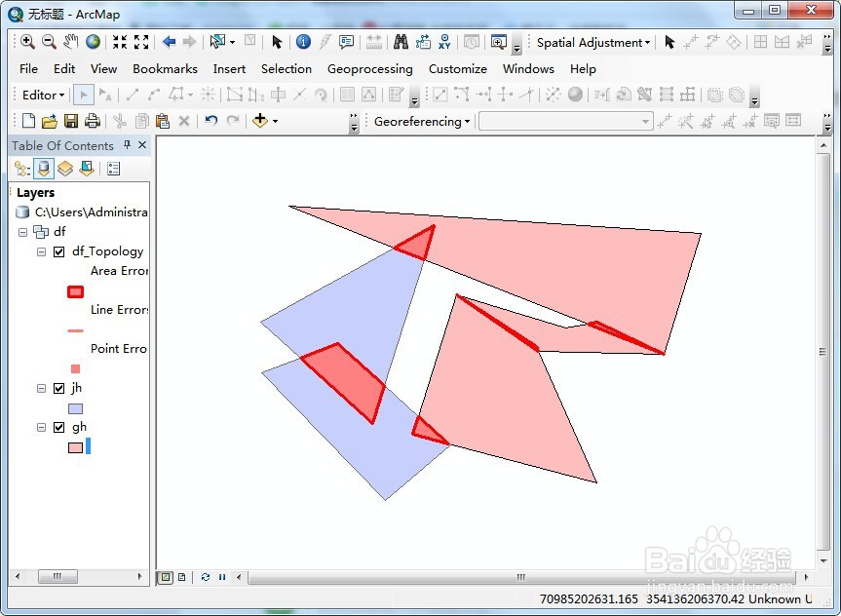Viewport: 841px width, 616px height.
Task: Select the Zoom Out tool
Action: 49,42
